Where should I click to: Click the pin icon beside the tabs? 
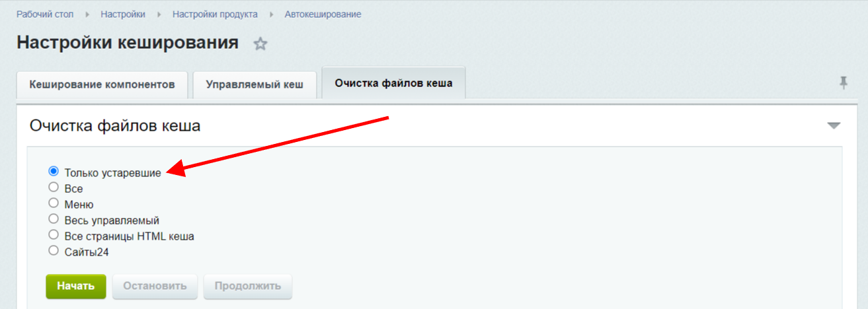click(843, 83)
